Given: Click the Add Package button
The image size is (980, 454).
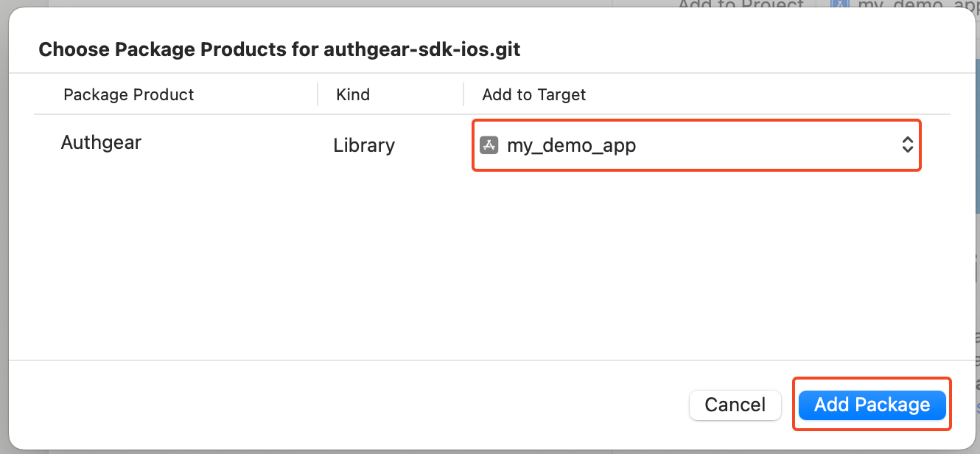Looking at the screenshot, I should point(872,405).
